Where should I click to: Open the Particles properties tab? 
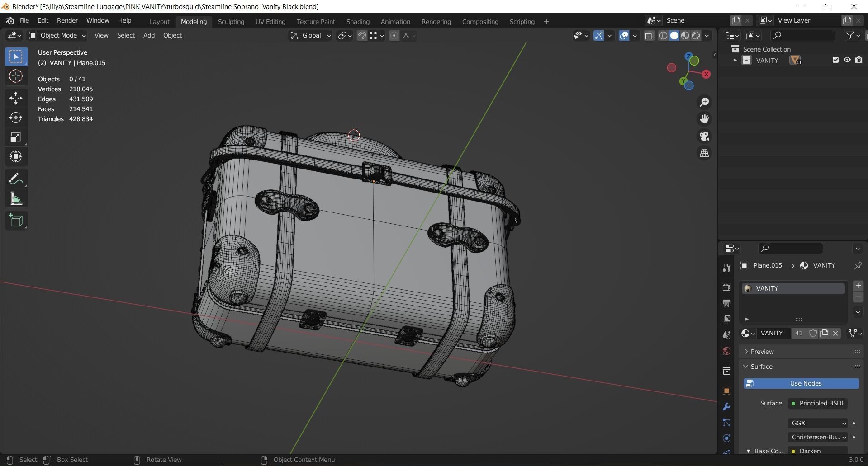(726, 423)
